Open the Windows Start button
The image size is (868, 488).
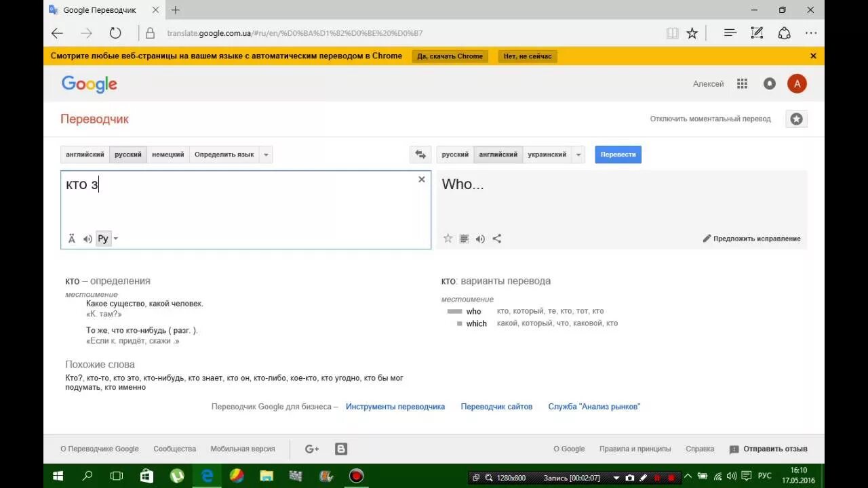point(58,476)
